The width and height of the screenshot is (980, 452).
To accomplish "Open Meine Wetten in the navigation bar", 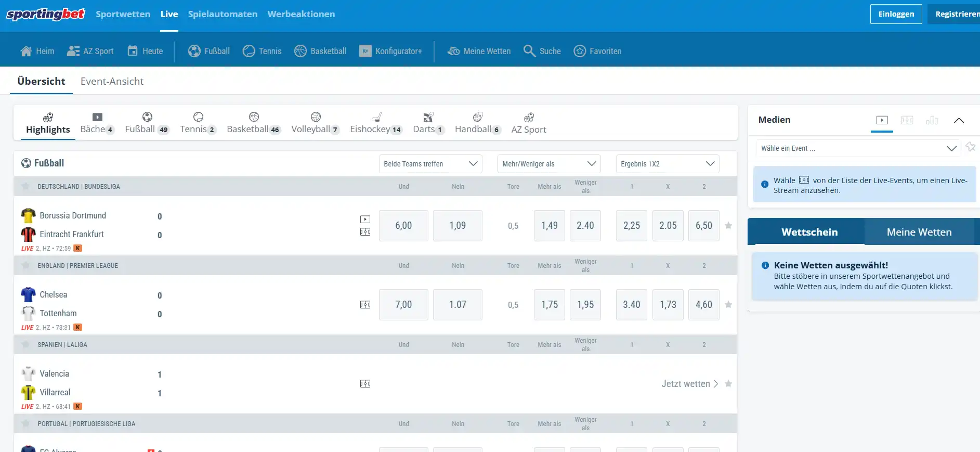I will [x=479, y=51].
